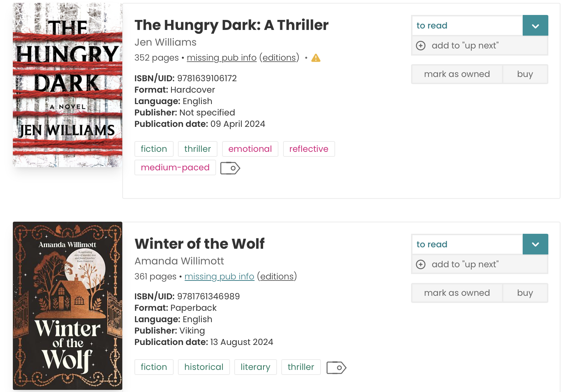Image resolution: width=574 pixels, height=392 pixels.
Task: Expand the reading status dropdown for The Hungry Dark
Action: coord(535,26)
